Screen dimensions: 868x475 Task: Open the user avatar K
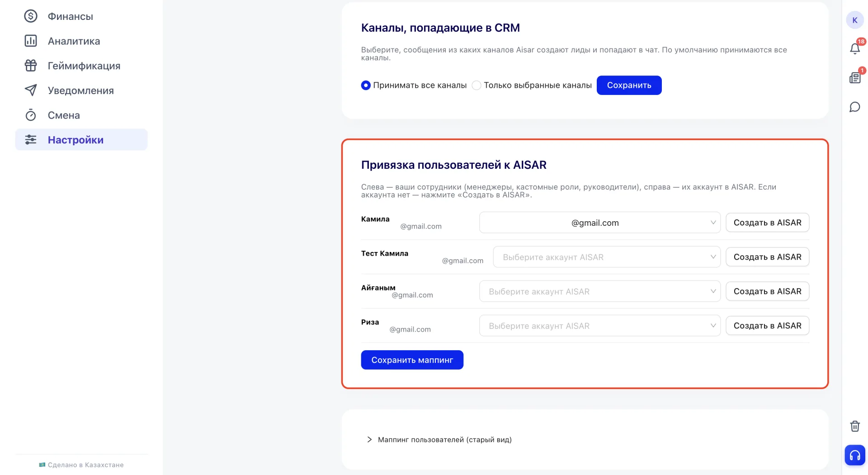[x=855, y=20]
